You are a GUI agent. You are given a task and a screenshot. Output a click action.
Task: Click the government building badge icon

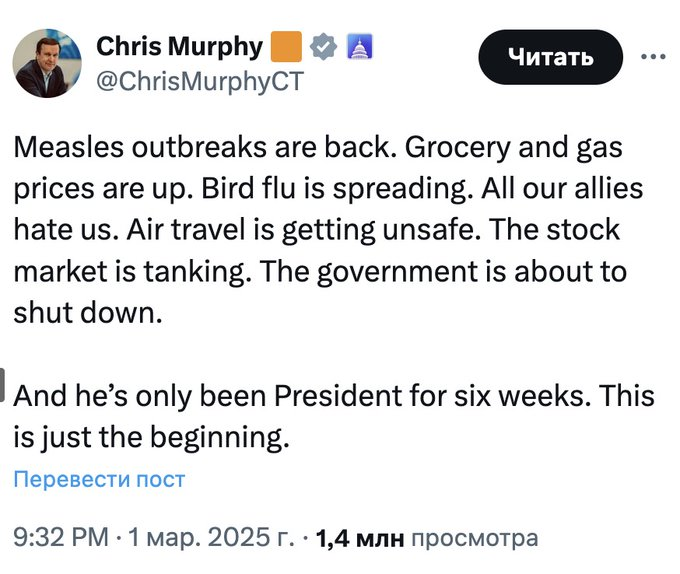pyautogui.click(x=357, y=46)
